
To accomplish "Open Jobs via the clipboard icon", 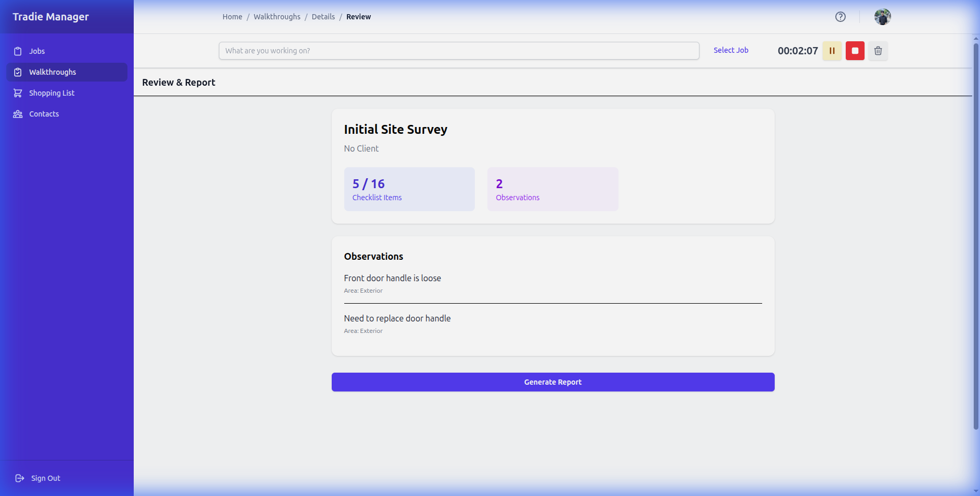I will (x=18, y=51).
